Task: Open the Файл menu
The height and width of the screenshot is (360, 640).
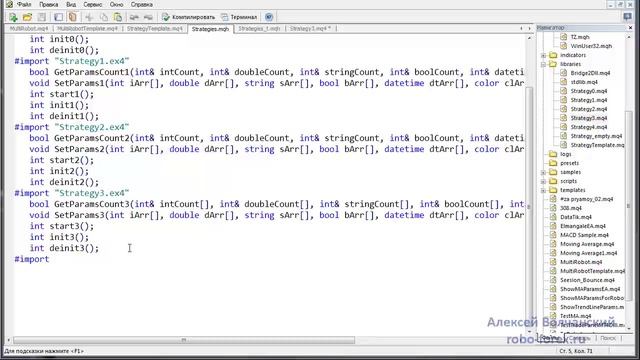Action: click(24, 4)
